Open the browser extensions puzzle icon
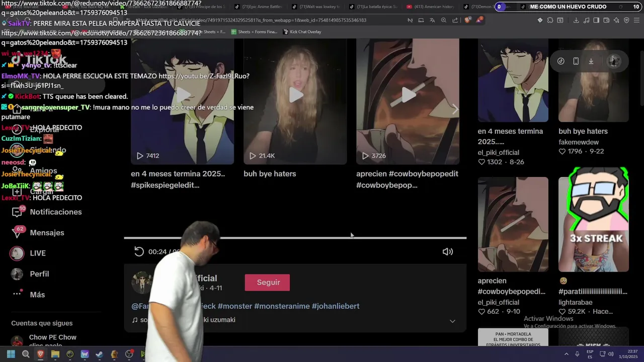Viewport: 644px width, 362px height. pos(550,20)
